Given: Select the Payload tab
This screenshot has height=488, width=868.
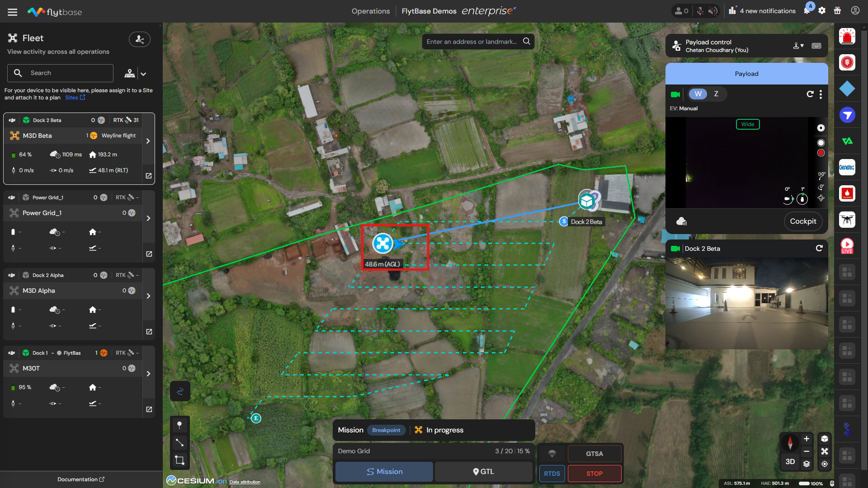Looking at the screenshot, I should (746, 74).
